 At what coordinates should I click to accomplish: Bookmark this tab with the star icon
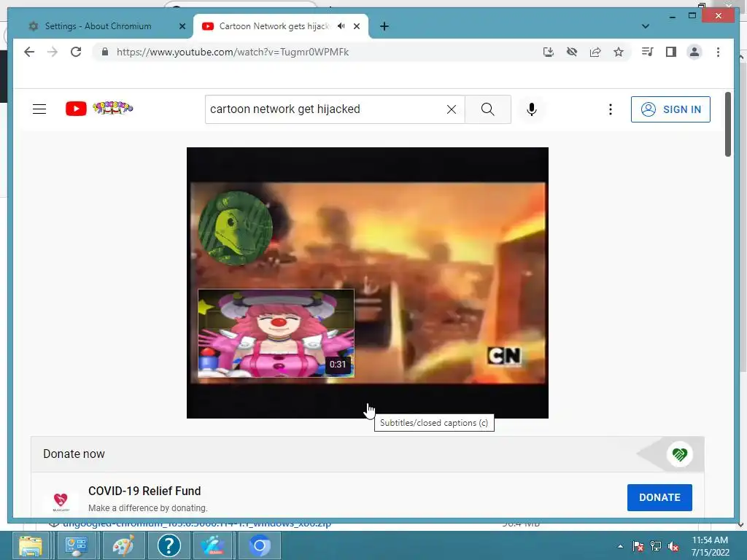click(x=619, y=52)
